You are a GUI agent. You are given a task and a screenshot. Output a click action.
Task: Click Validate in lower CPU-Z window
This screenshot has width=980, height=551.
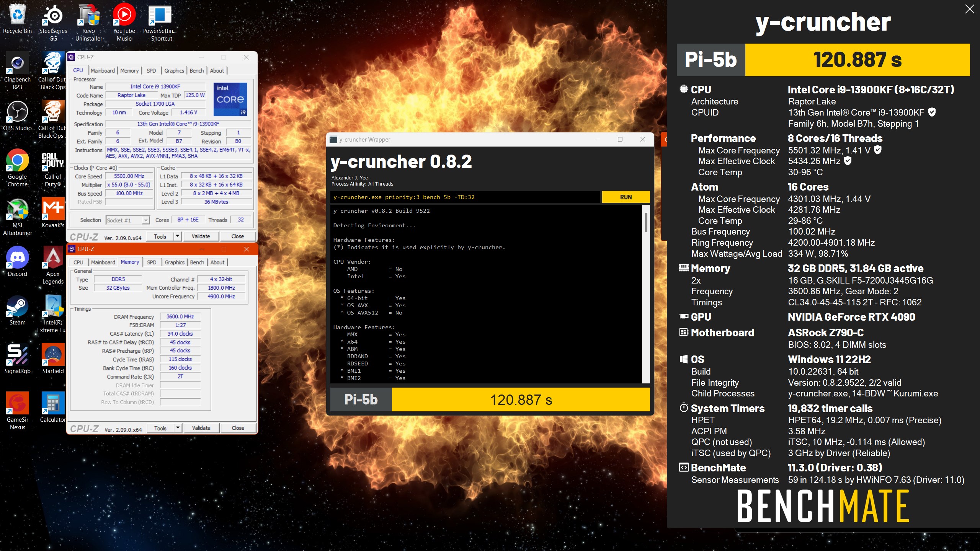pyautogui.click(x=201, y=428)
